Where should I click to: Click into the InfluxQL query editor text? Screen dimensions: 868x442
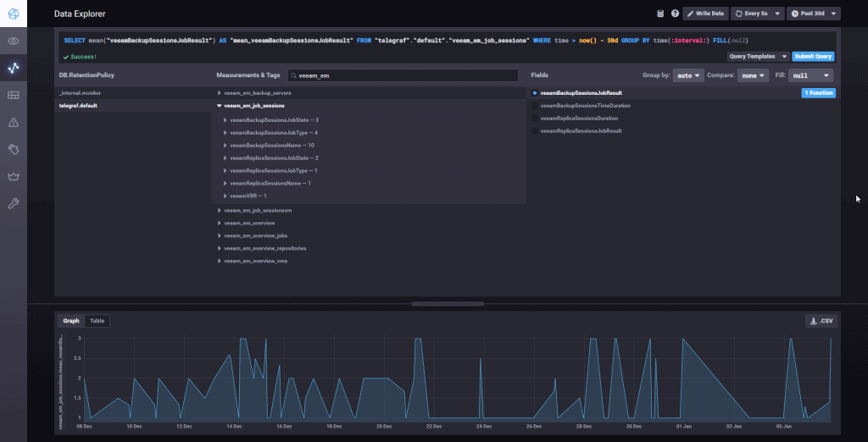pyautogui.click(x=406, y=41)
